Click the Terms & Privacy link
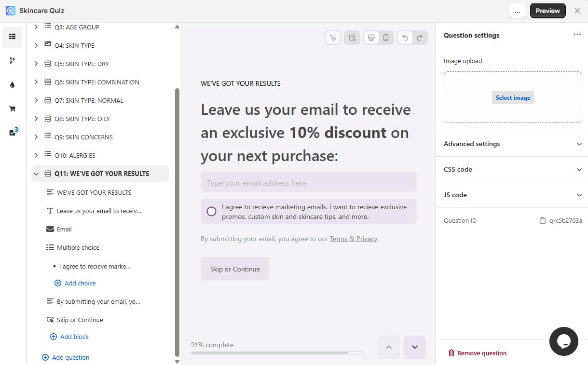Viewport: 588px width, 365px height. [x=354, y=239]
